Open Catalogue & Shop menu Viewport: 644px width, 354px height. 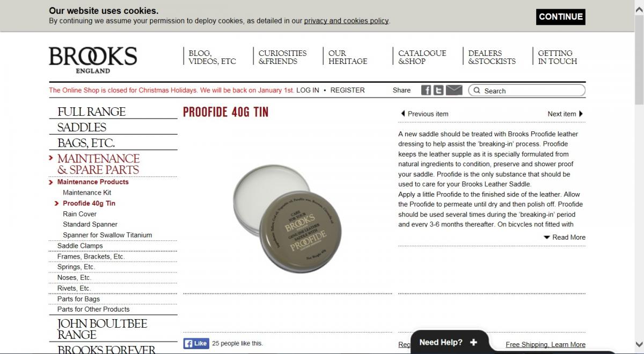(x=422, y=57)
